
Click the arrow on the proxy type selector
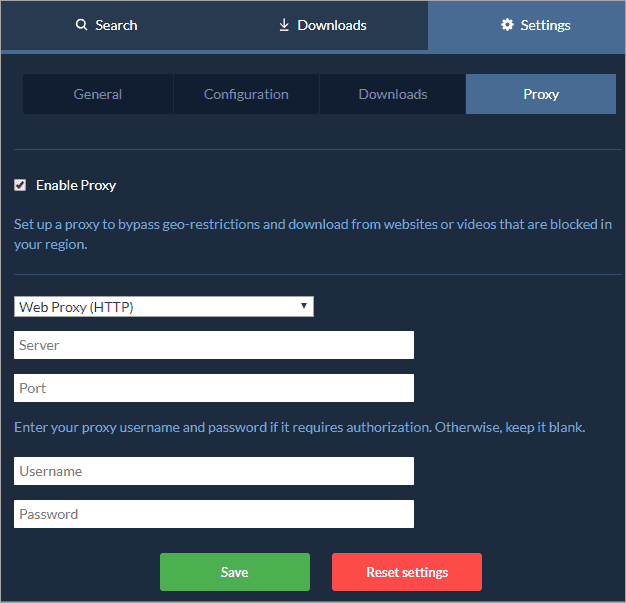(304, 306)
